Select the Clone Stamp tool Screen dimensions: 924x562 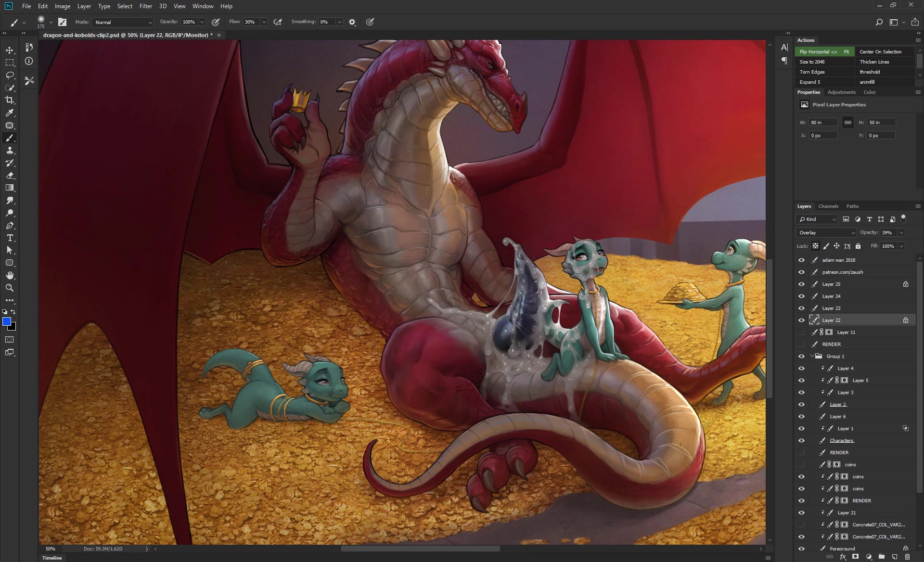click(x=10, y=151)
